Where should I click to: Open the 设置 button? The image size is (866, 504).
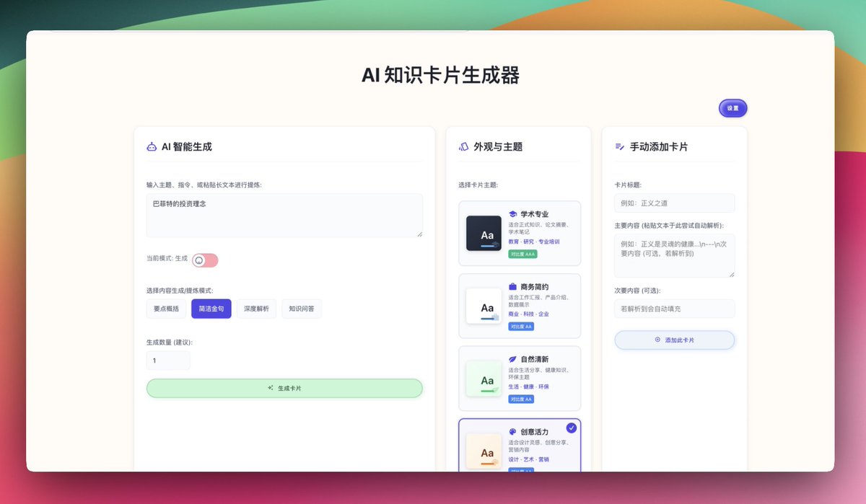click(733, 108)
